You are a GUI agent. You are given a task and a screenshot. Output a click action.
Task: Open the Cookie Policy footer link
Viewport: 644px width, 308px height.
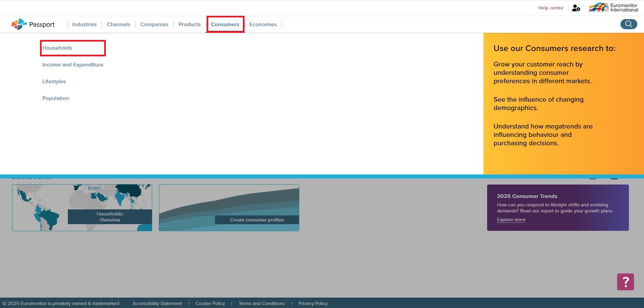(210, 303)
